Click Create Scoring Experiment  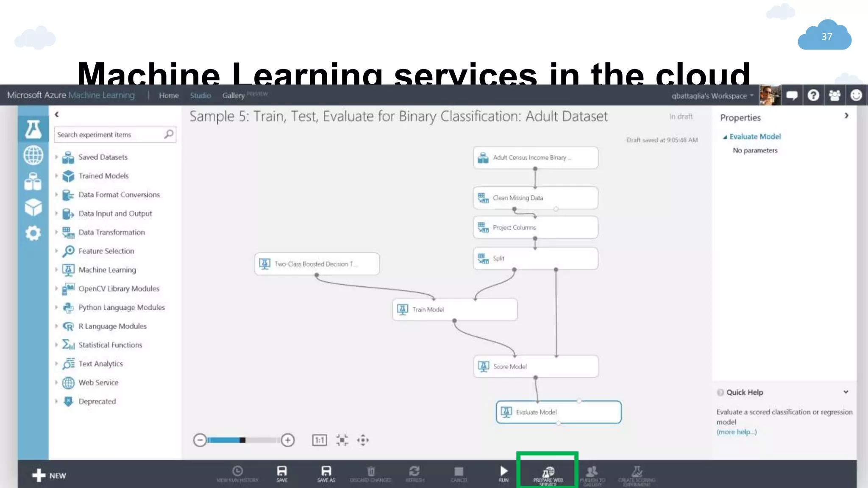tap(637, 476)
